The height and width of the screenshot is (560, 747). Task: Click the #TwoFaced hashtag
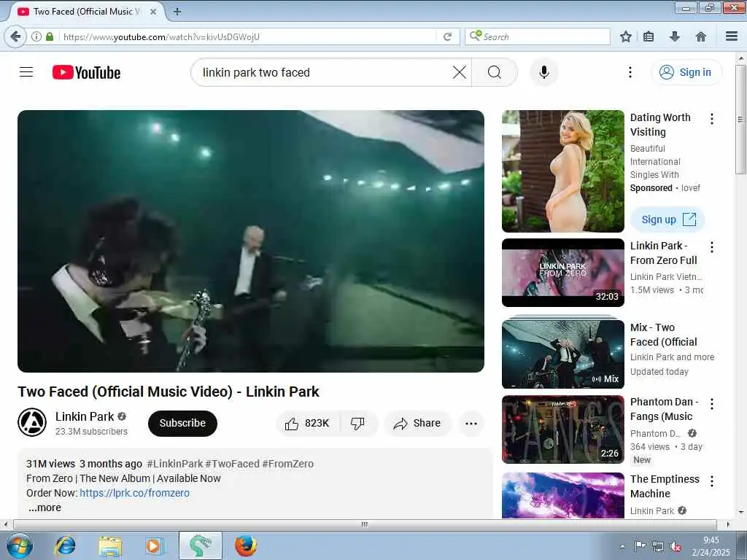[x=232, y=464]
